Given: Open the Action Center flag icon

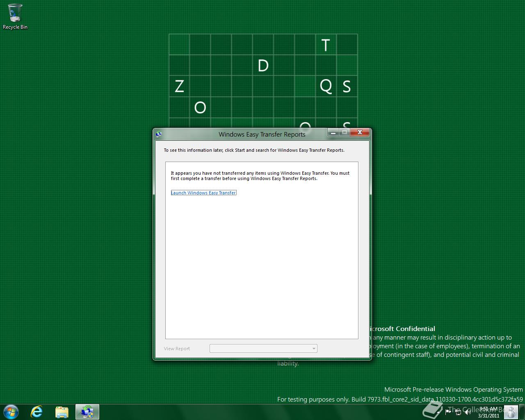Looking at the screenshot, I should 448,412.
